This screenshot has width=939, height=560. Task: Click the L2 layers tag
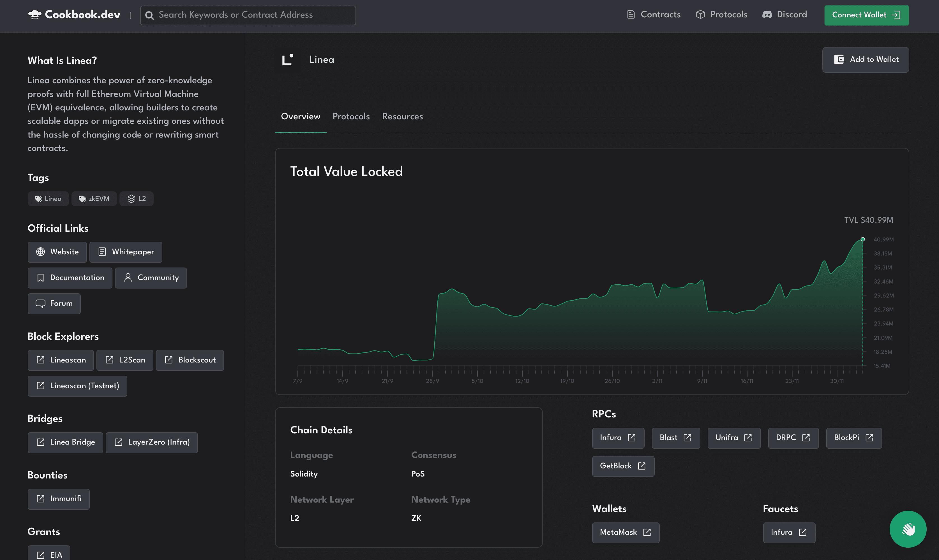point(136,199)
